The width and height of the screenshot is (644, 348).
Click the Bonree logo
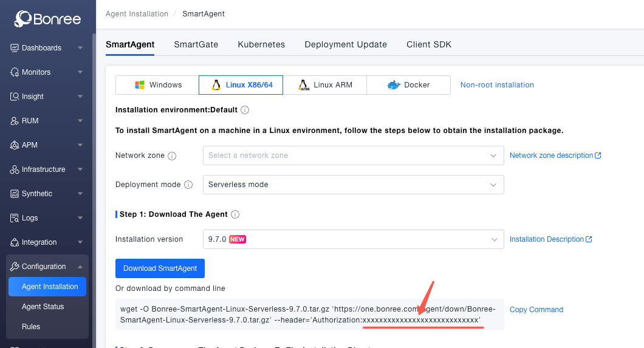coord(47,19)
